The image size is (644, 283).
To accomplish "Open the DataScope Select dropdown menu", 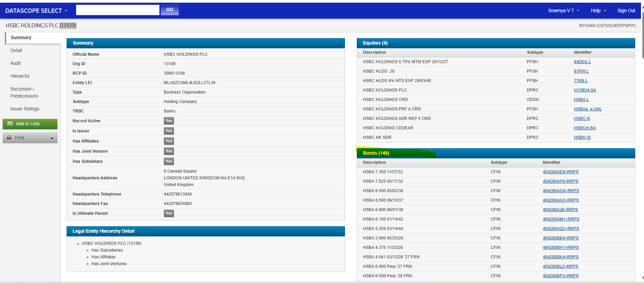I will 36,10.
